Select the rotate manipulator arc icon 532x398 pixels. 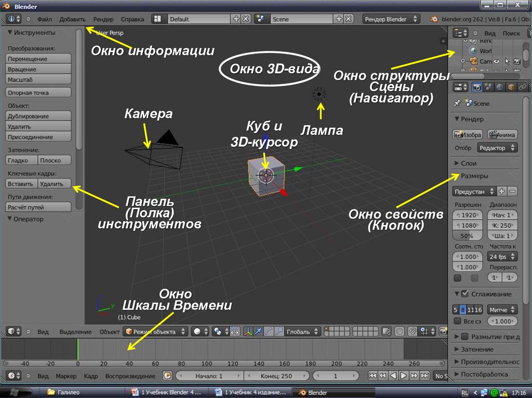point(269,332)
